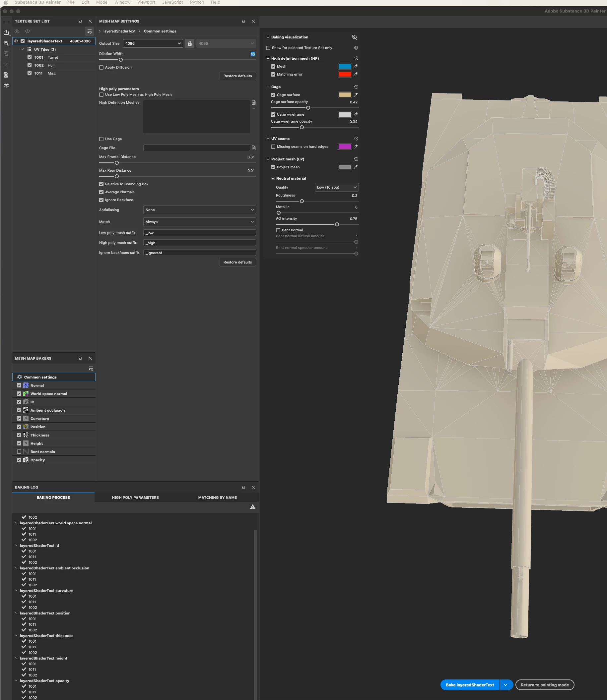Screen dimensions: 607x700
Task: Click top Restore defaults below Apply Diffusion
Action: (x=237, y=76)
